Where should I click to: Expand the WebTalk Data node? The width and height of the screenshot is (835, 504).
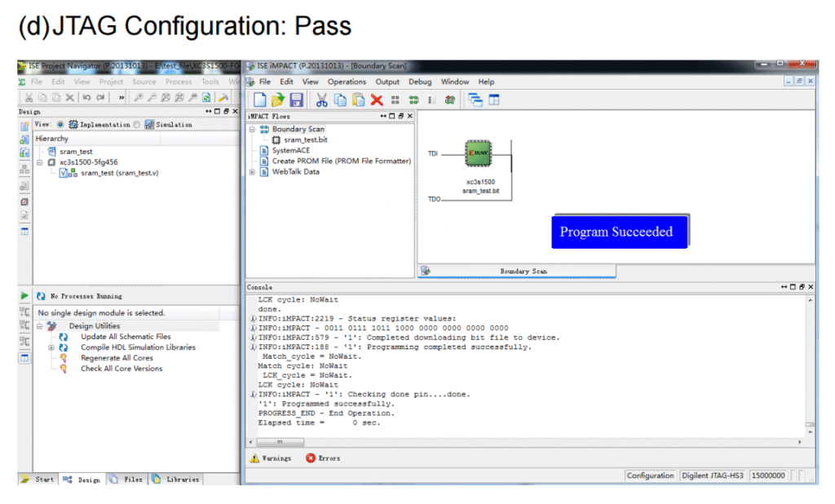coord(252,172)
